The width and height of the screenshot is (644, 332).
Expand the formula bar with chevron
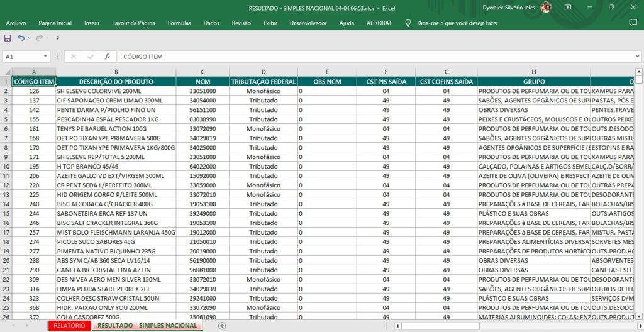pos(637,57)
